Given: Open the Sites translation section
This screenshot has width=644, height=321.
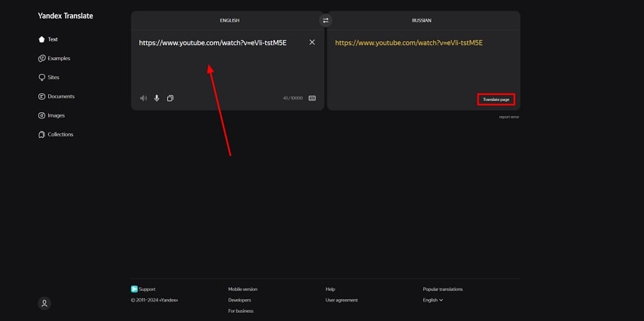Looking at the screenshot, I should click(48, 78).
